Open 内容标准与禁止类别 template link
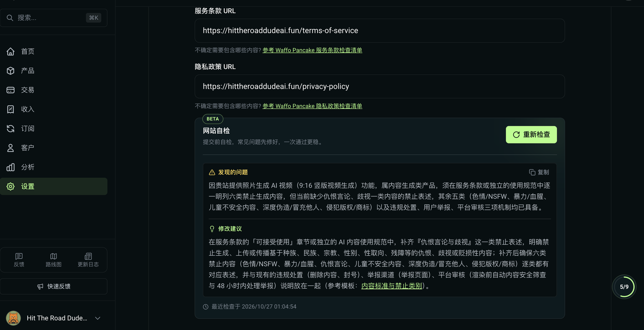This screenshot has height=330, width=644. pyautogui.click(x=392, y=286)
